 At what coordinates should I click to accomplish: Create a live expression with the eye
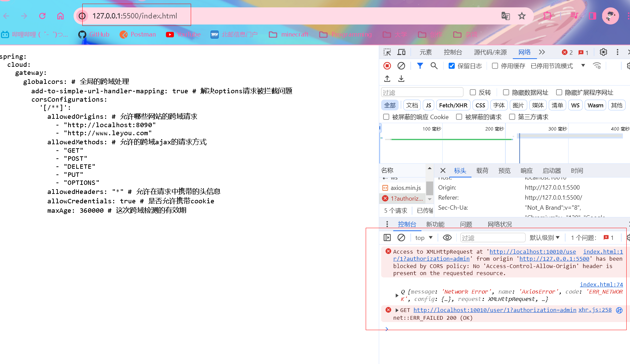pos(447,238)
